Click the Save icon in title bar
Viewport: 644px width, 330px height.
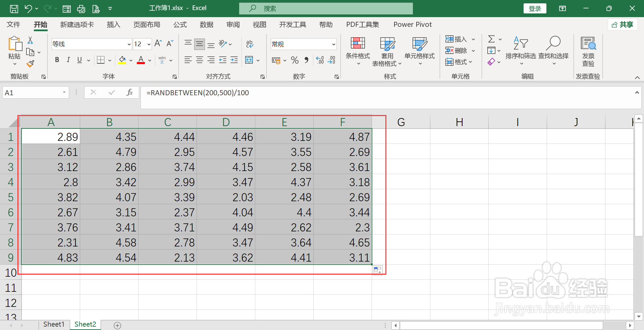pyautogui.click(x=14, y=8)
